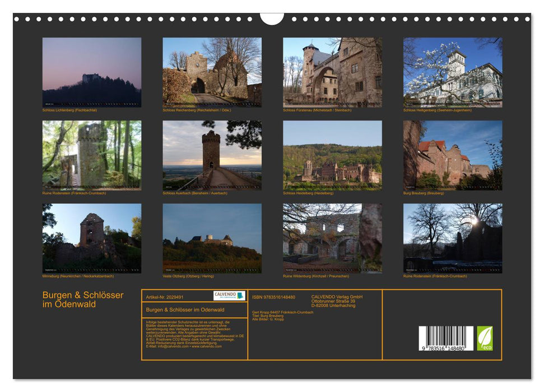Click the www.calvendo.com website link

coord(207,347)
